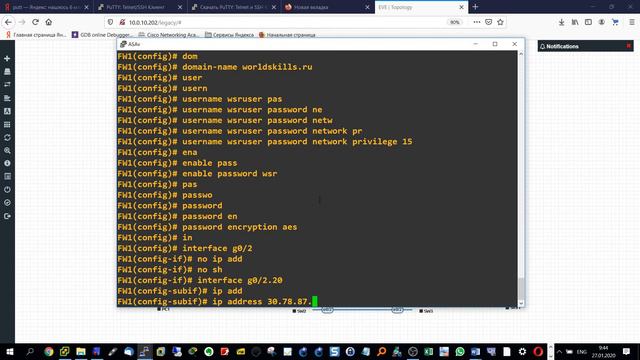Open Windows Settings gear in taskbar

(522, 351)
